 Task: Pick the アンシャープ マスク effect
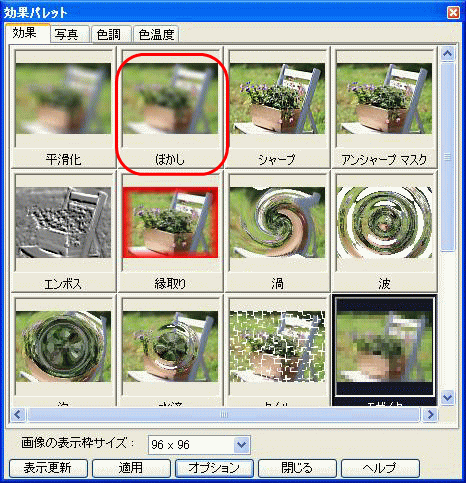(x=384, y=107)
